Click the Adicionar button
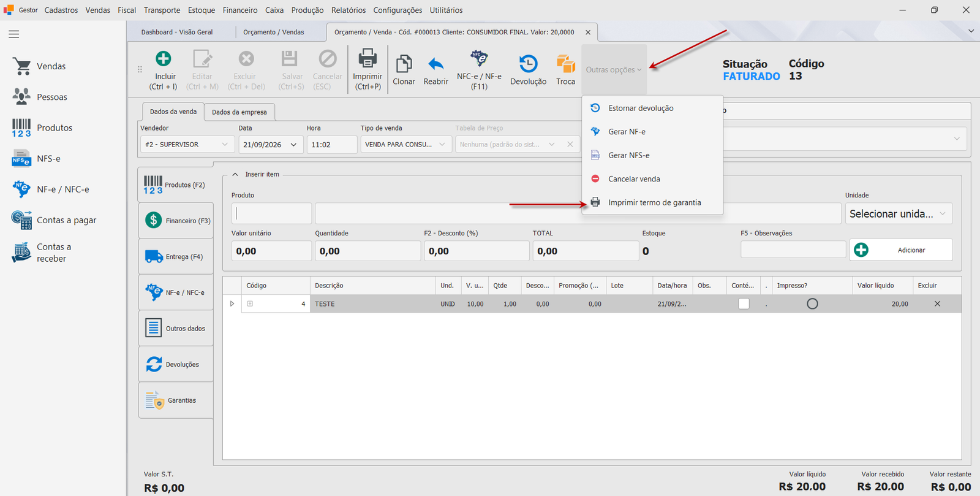The image size is (980, 496). 901,250
